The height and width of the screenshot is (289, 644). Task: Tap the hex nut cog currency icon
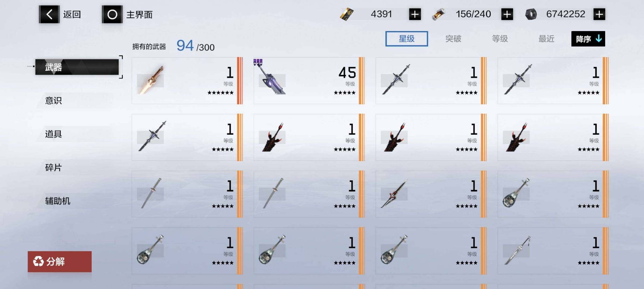531,14
